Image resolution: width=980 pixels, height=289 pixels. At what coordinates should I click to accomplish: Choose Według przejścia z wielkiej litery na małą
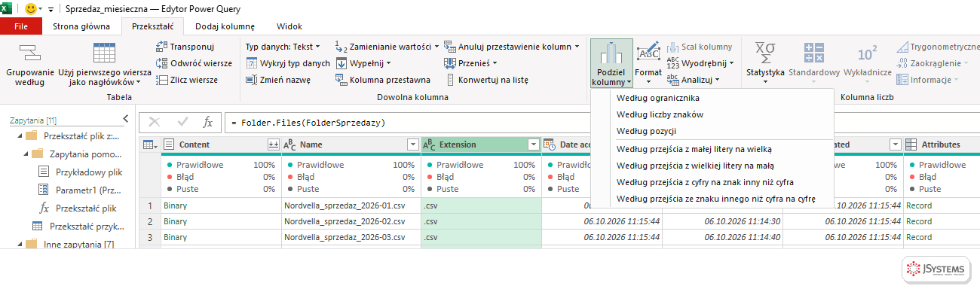(713, 166)
